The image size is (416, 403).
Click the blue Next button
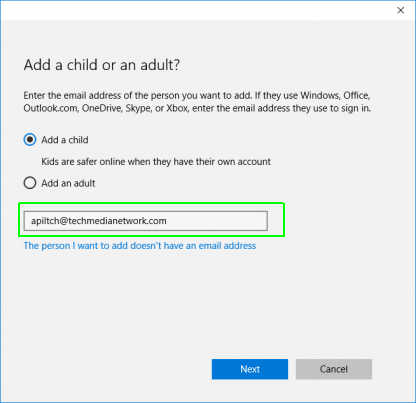coord(250,369)
